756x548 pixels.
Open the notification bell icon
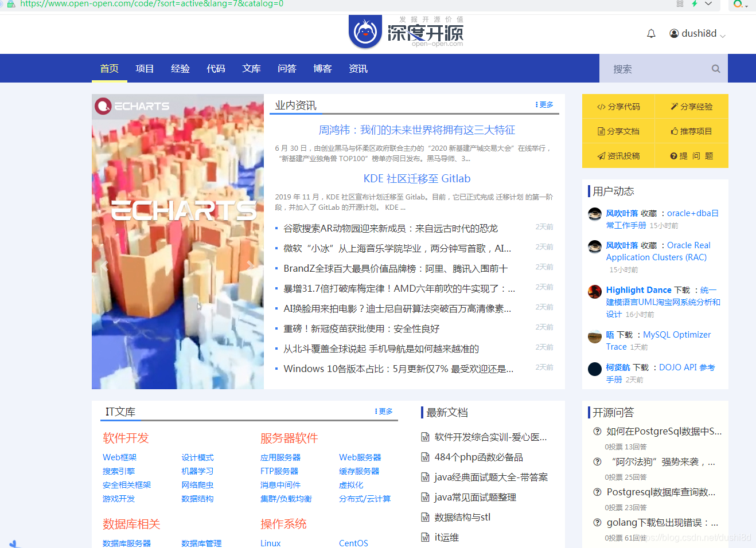[651, 34]
